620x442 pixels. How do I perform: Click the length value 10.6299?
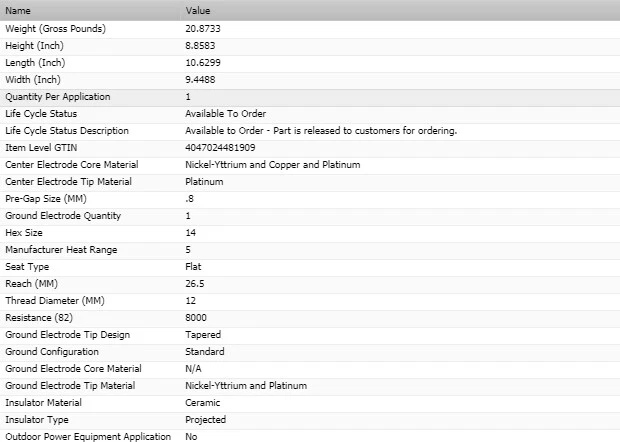(x=206, y=62)
